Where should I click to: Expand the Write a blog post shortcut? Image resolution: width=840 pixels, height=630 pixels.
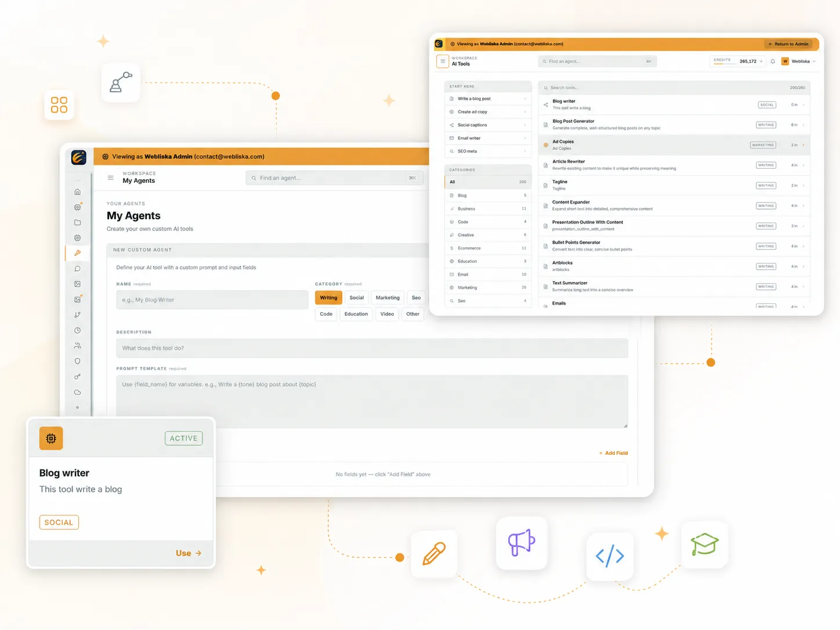coord(488,99)
